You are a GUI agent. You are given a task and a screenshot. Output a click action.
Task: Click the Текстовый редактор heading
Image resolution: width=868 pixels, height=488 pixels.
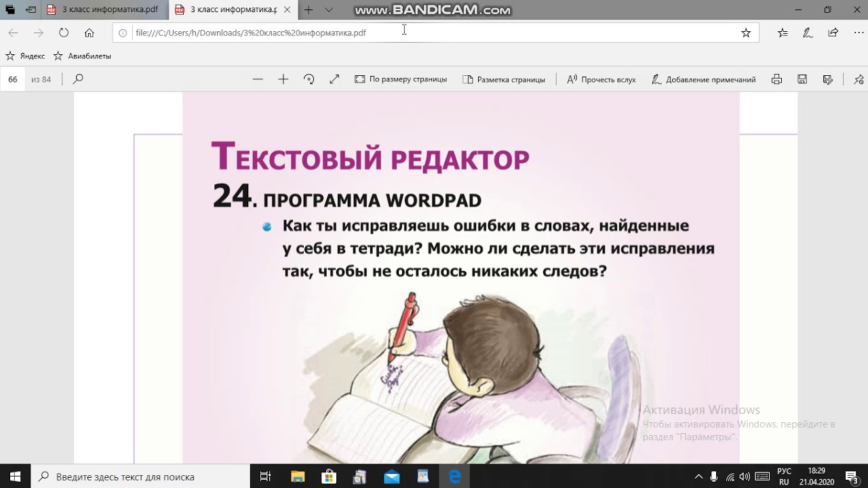coord(370,157)
